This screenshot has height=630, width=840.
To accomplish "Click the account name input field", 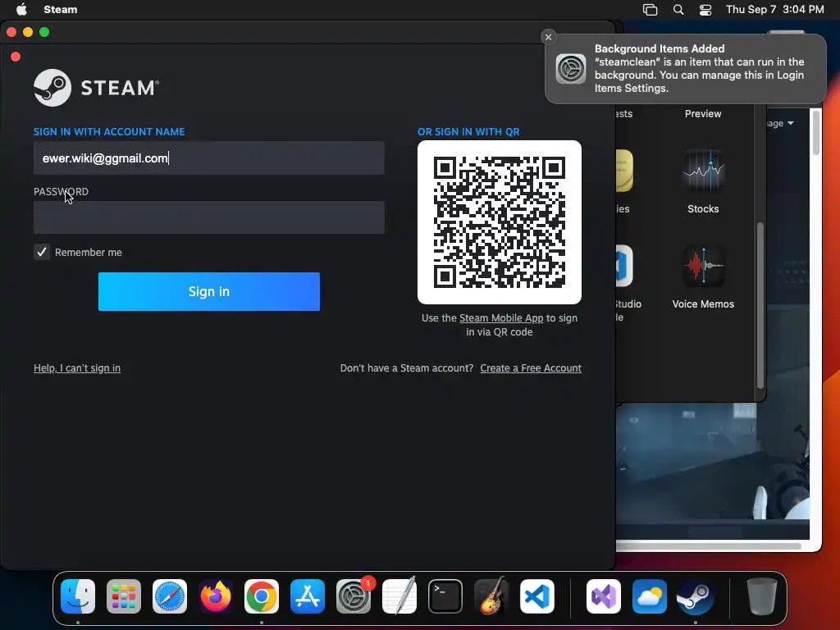I will coord(209,158).
